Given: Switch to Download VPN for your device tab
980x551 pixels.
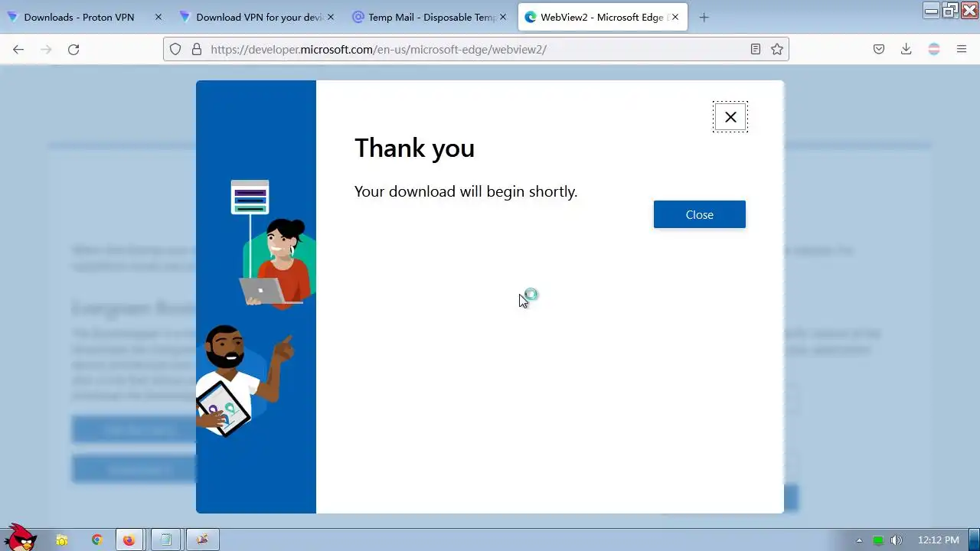Looking at the screenshot, I should click(259, 17).
